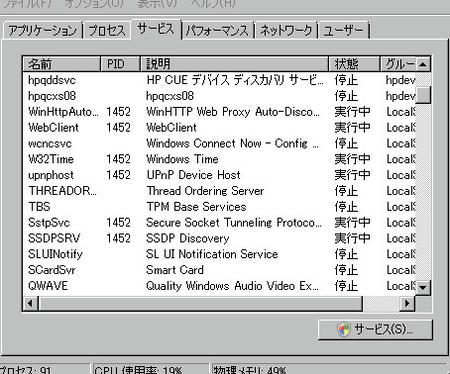This screenshot has height=374, width=450.
Task: Click the horizontal scrollbar thumb
Action: (x=200, y=303)
